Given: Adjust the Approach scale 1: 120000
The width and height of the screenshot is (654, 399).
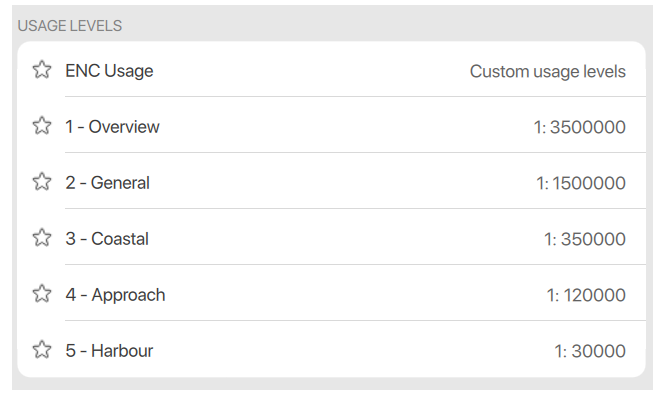Looking at the screenshot, I should coord(586,295).
